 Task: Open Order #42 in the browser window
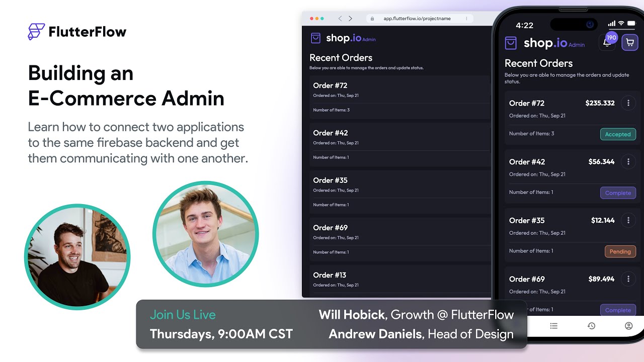click(400, 144)
